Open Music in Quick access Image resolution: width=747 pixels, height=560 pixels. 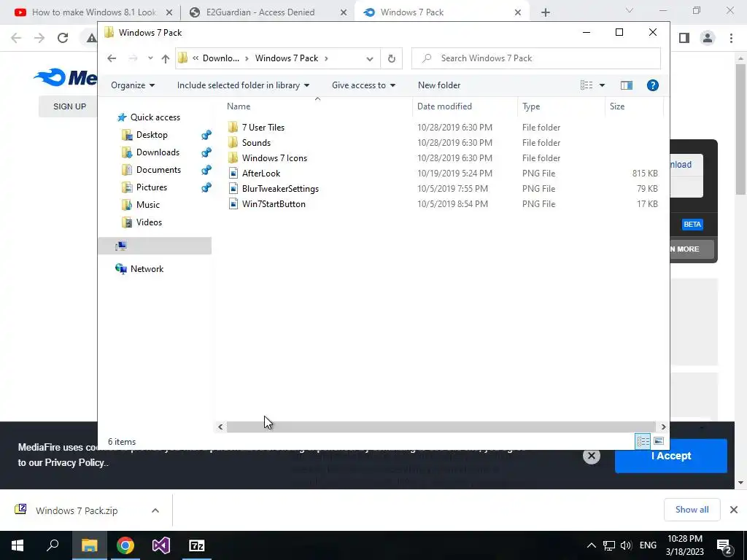coord(147,205)
